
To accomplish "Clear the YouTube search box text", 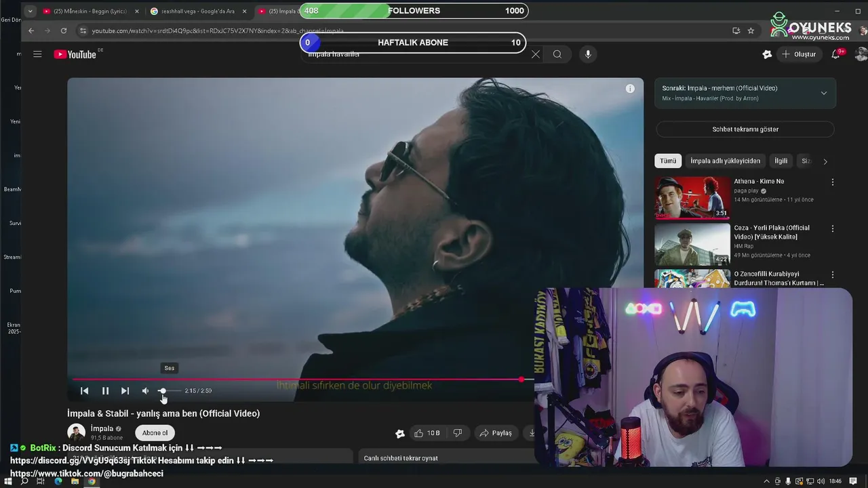I will pyautogui.click(x=536, y=54).
